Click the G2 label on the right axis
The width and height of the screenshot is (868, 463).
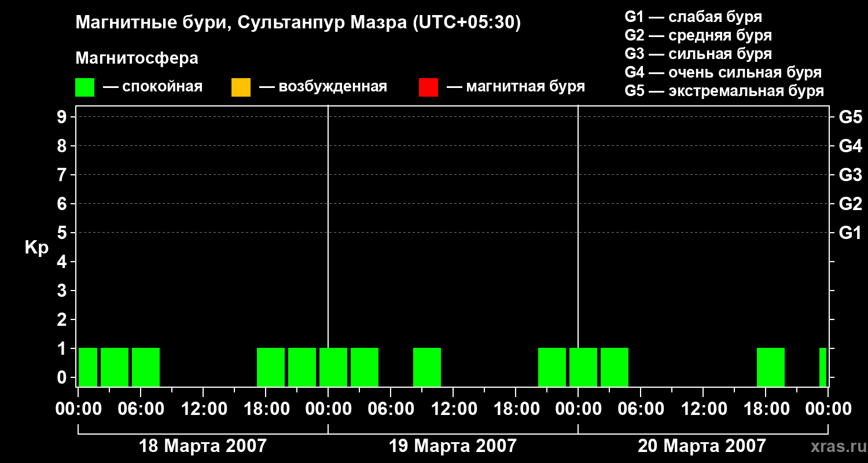pos(851,204)
